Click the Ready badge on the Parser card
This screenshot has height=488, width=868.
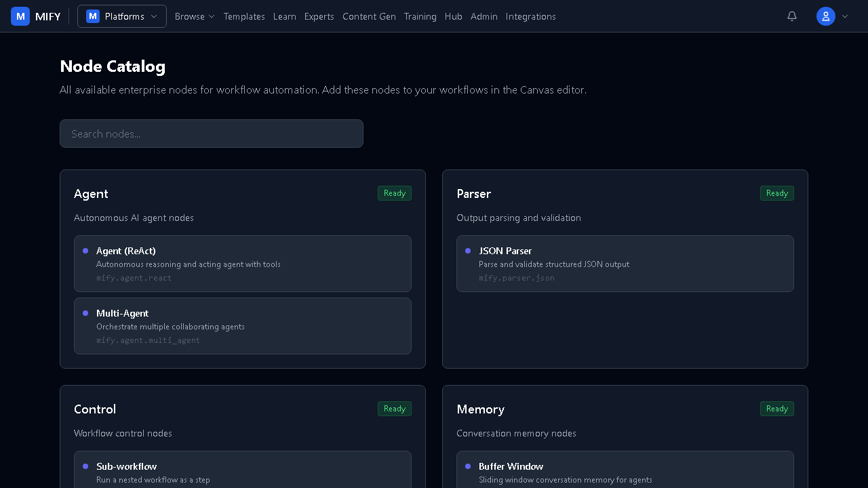(x=777, y=193)
